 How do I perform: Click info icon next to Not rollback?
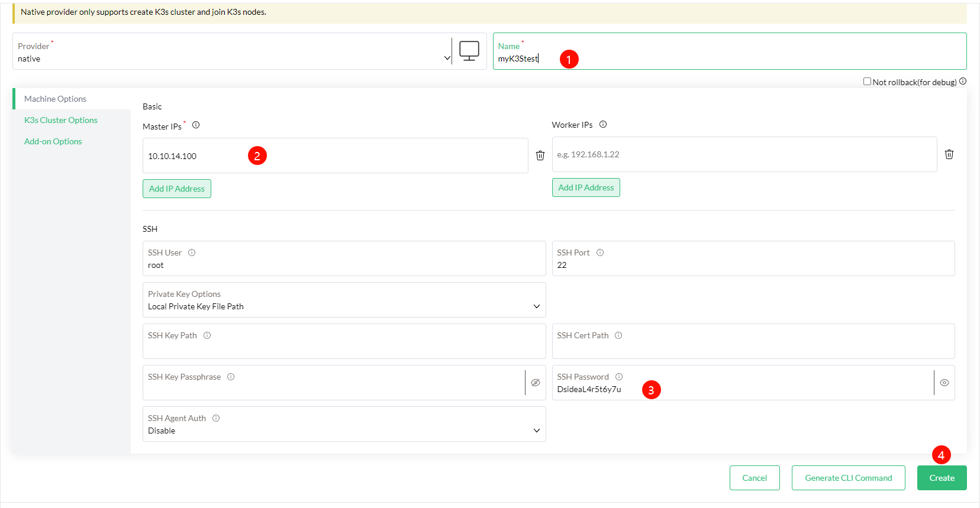click(x=963, y=82)
